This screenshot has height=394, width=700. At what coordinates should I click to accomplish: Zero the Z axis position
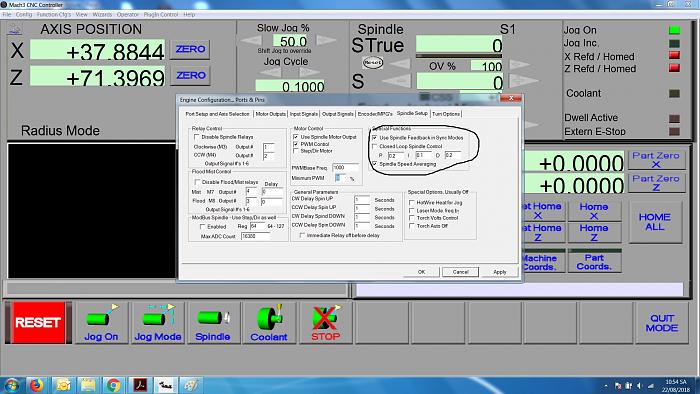(190, 75)
